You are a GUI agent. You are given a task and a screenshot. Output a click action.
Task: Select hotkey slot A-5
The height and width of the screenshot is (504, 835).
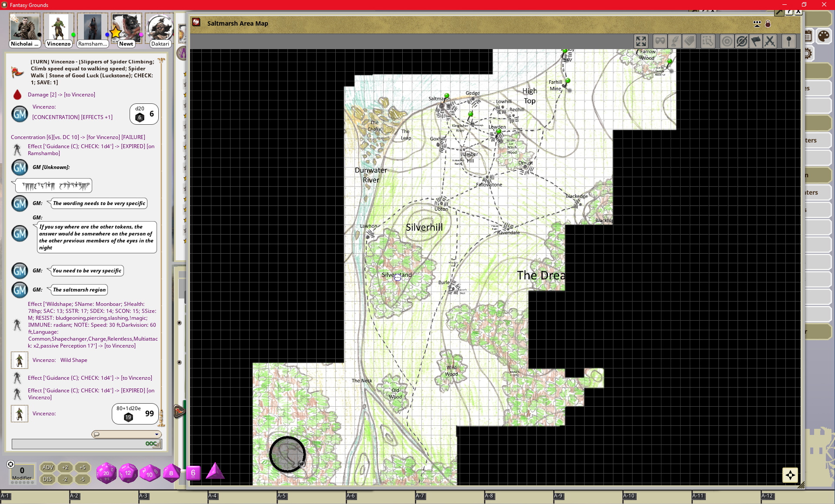pyautogui.click(x=311, y=497)
